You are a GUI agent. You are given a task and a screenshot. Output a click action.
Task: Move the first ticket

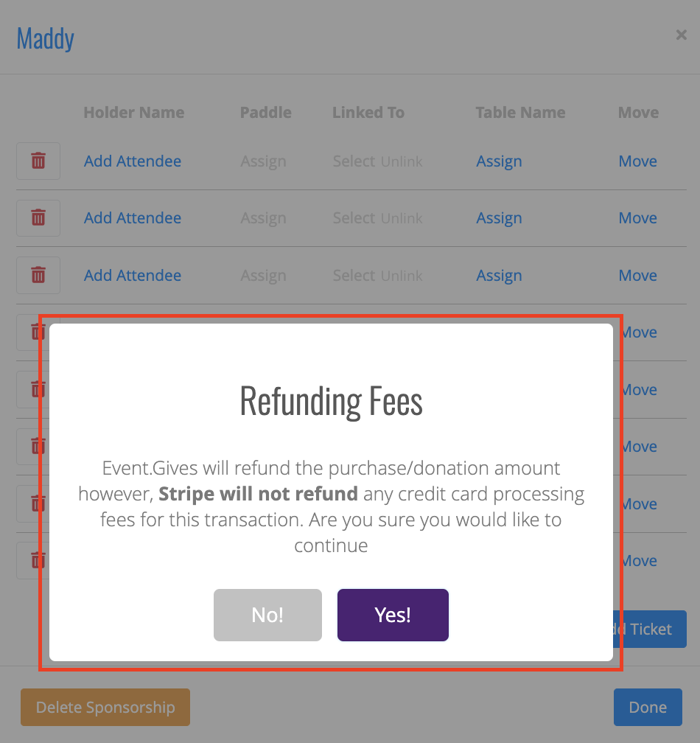tap(637, 161)
